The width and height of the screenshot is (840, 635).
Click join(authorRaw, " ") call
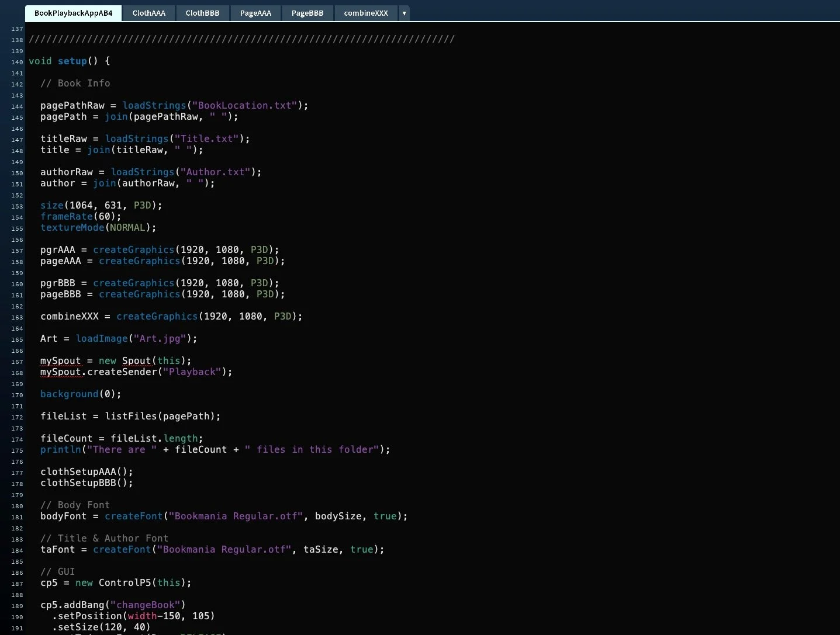(154, 183)
